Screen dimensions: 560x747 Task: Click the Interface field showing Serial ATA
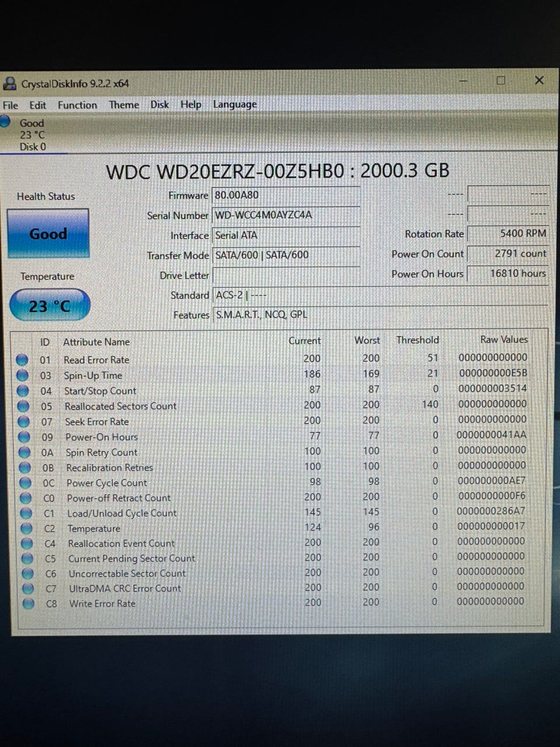pyautogui.click(x=286, y=235)
